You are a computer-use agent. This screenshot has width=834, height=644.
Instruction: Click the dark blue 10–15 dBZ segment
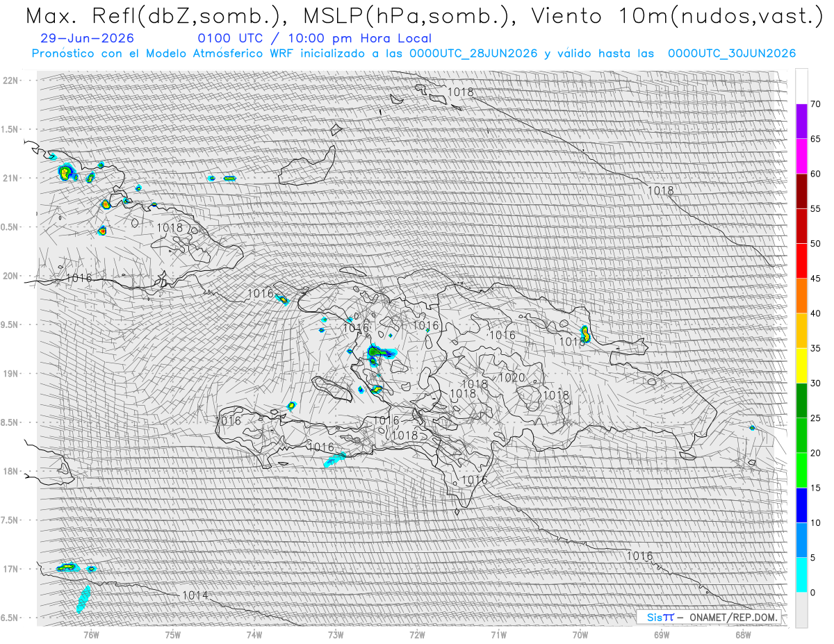click(801, 505)
